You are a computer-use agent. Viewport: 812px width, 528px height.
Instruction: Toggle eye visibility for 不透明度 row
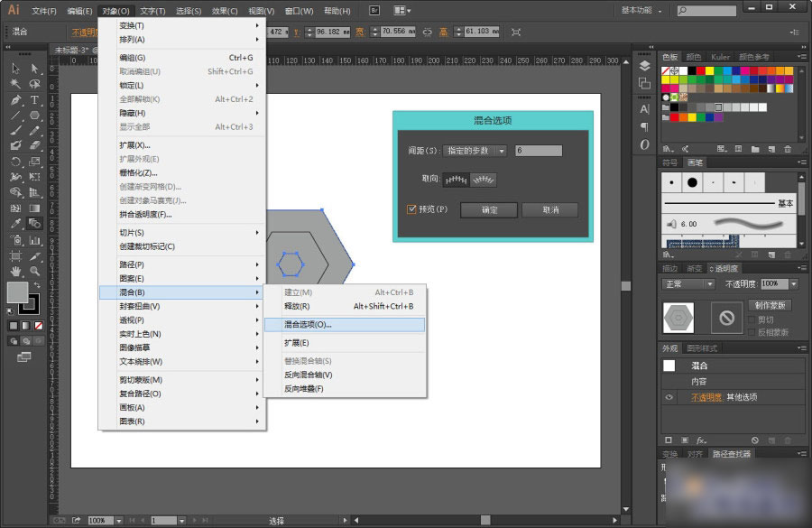click(x=669, y=397)
